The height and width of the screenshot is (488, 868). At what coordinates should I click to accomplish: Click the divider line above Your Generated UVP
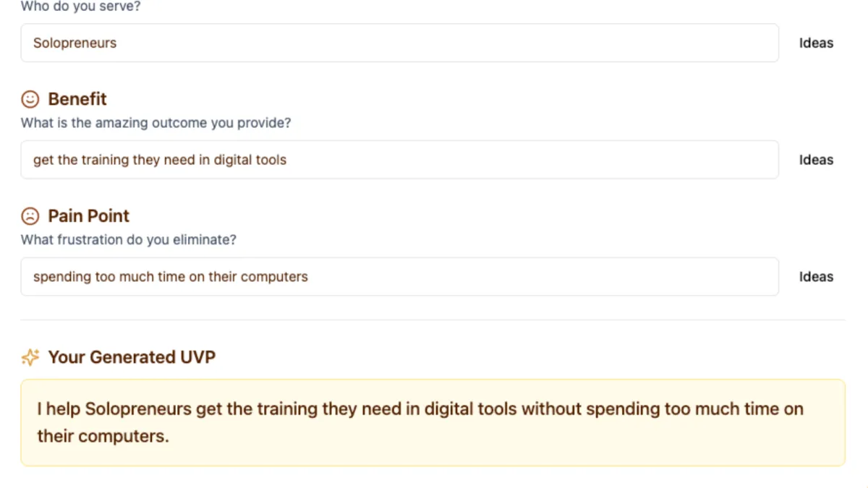tap(433, 320)
